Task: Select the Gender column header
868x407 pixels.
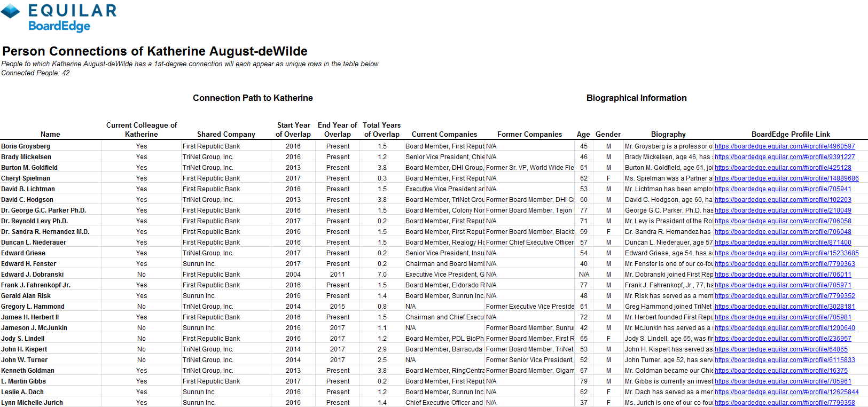Action: (x=608, y=135)
